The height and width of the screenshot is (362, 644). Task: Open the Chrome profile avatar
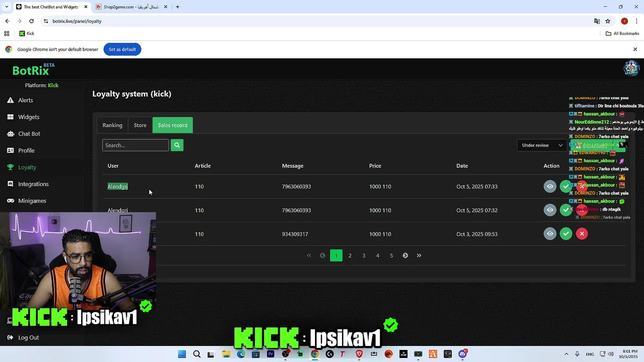click(624, 21)
